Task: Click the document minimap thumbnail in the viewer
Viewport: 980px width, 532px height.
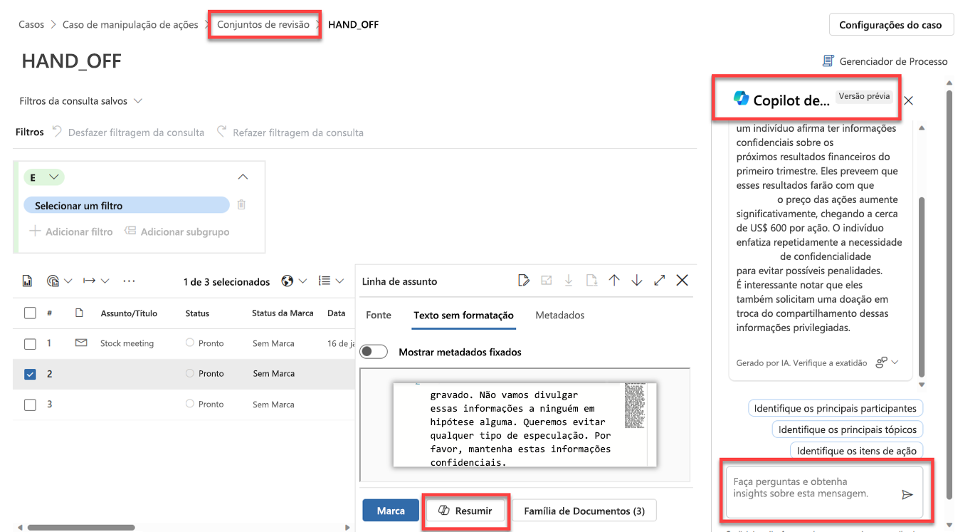Action: coord(633,406)
